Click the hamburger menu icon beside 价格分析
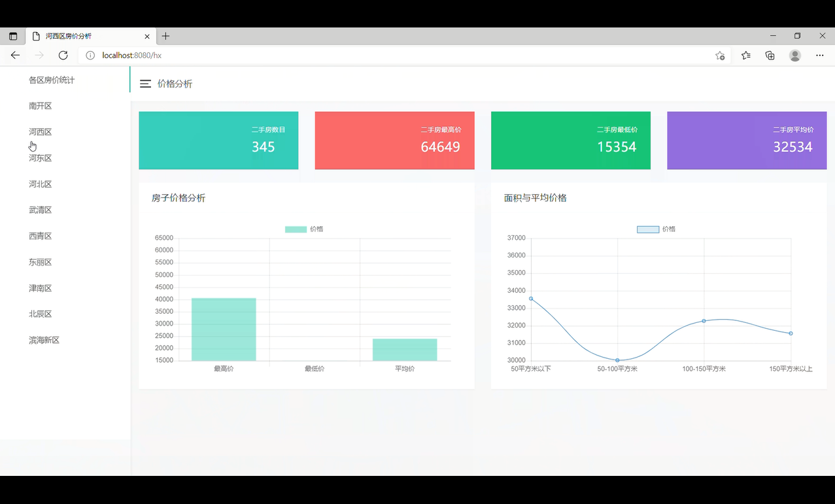The image size is (835, 504). point(145,84)
